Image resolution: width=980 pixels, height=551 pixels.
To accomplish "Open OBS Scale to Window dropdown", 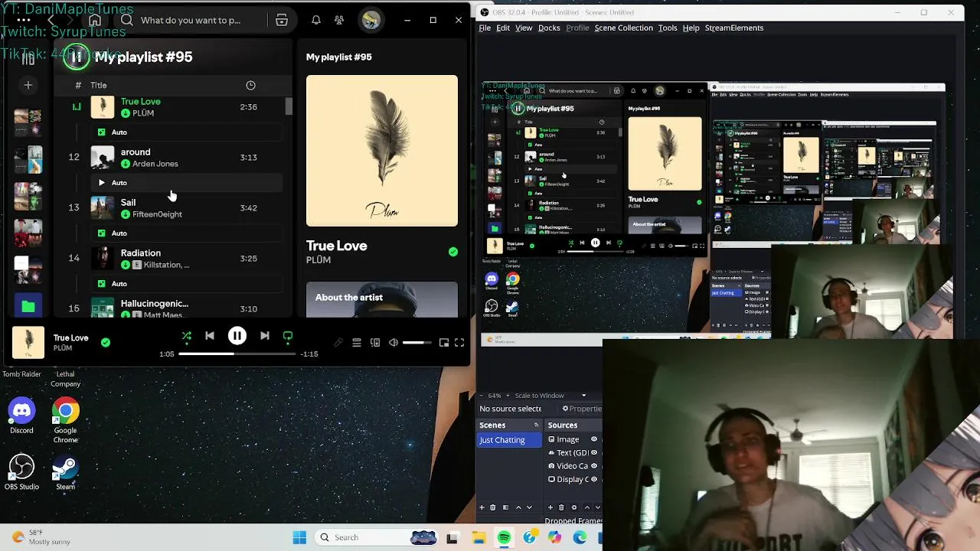I will point(550,396).
